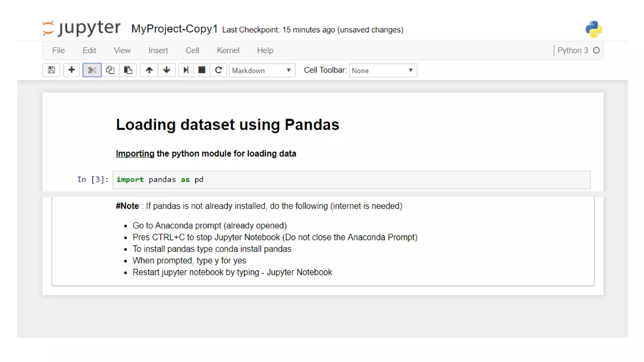Open the File menu
This screenshot has height=362, width=644.
pyautogui.click(x=58, y=50)
